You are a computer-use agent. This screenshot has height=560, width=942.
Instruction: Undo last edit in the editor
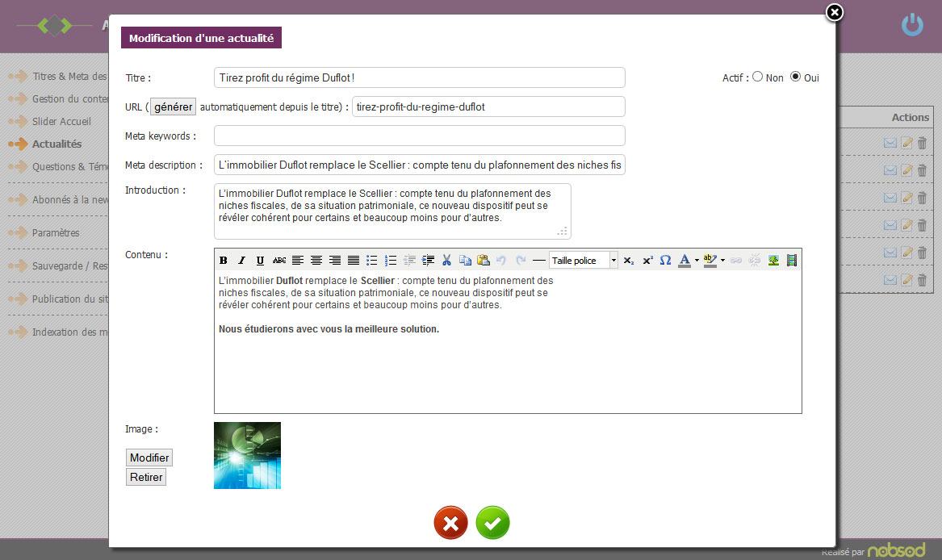click(x=501, y=260)
